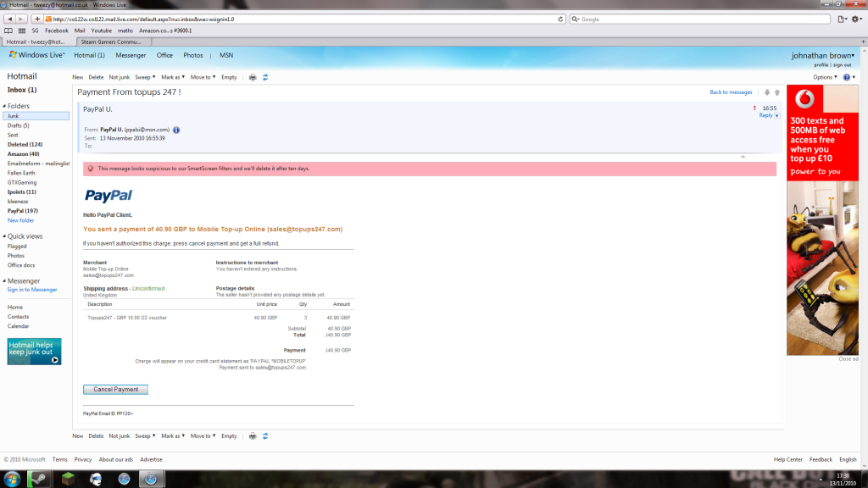Go to previous message with up arrow
This screenshot has width=868, height=488.
[x=776, y=92]
